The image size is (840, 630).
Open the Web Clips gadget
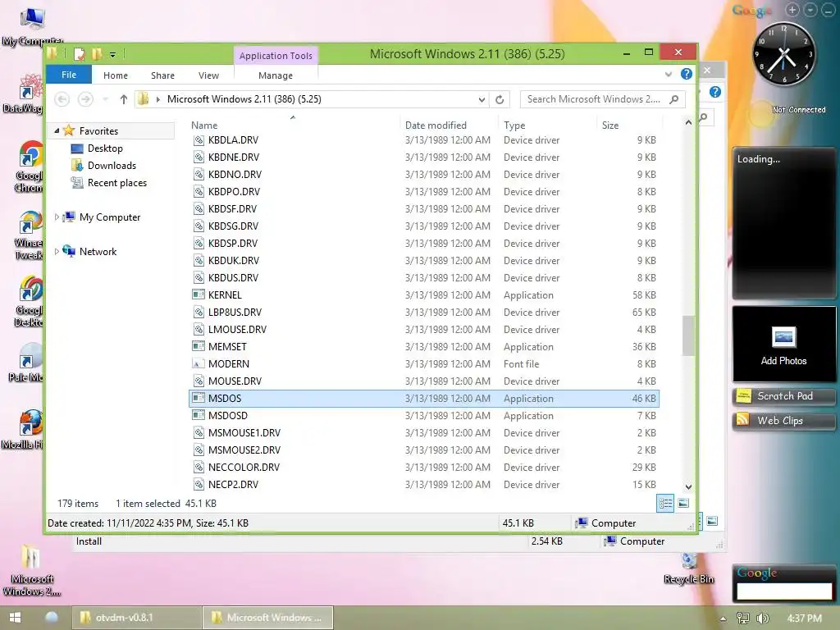[x=783, y=421]
